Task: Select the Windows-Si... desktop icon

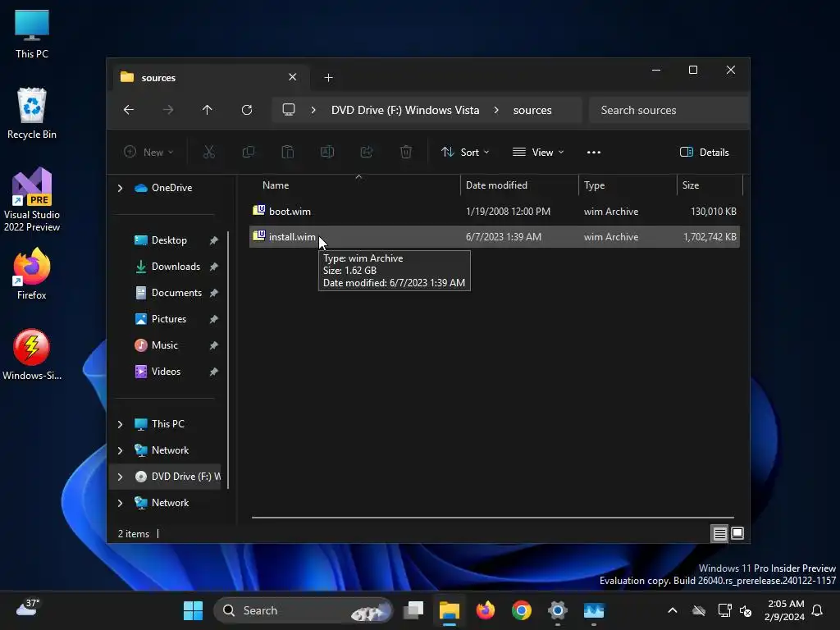Action: click(32, 354)
